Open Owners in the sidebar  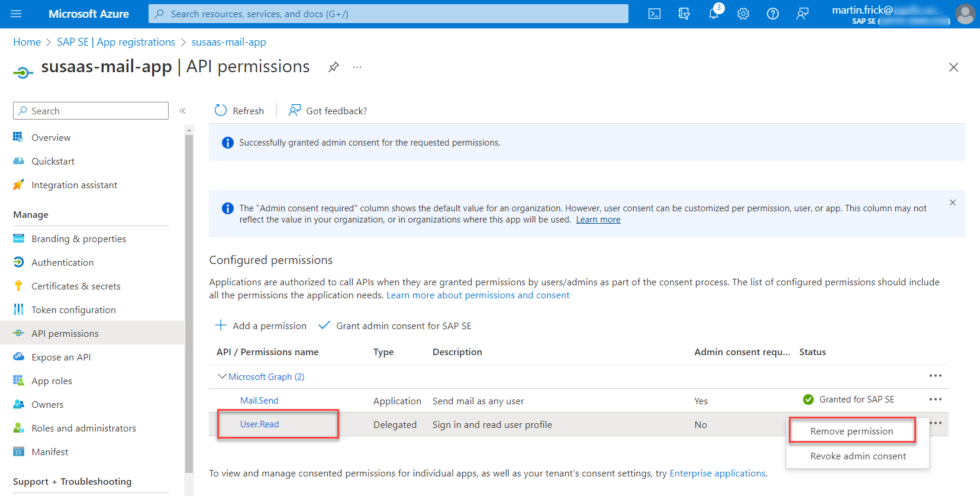[x=47, y=404]
